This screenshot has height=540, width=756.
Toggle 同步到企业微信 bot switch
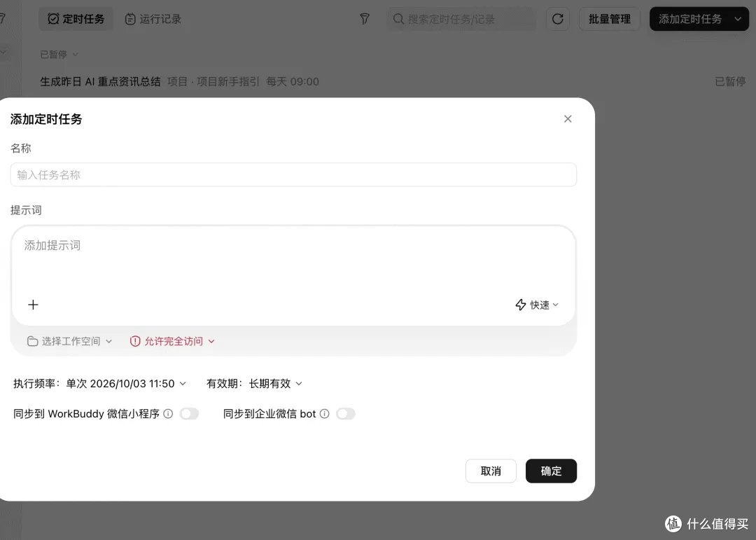[x=346, y=413]
